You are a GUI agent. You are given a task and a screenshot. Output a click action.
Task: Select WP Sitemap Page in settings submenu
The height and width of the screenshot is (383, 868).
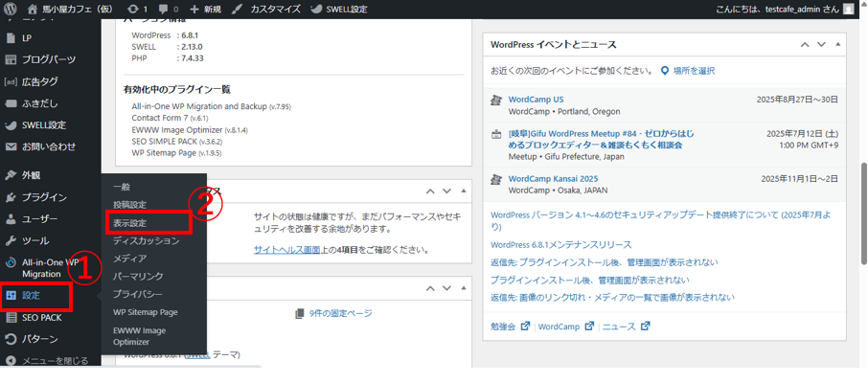coord(145,312)
